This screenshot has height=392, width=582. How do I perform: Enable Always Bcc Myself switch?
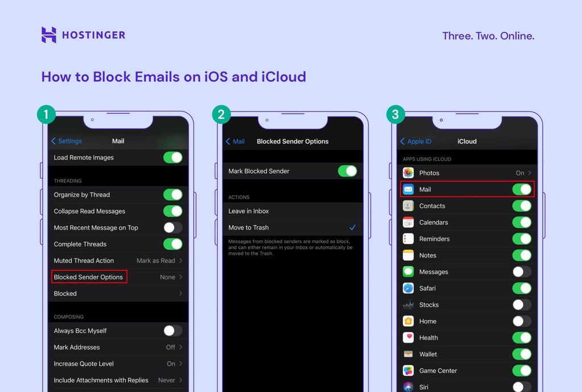tap(173, 331)
